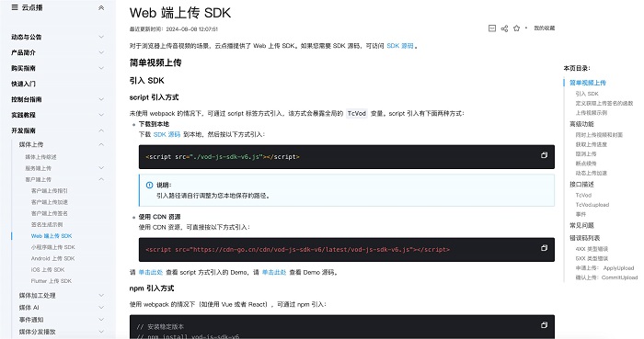Viewport: 644px width, 339px height.
Task: Open 客户端上传签名 page
Action: [50, 213]
